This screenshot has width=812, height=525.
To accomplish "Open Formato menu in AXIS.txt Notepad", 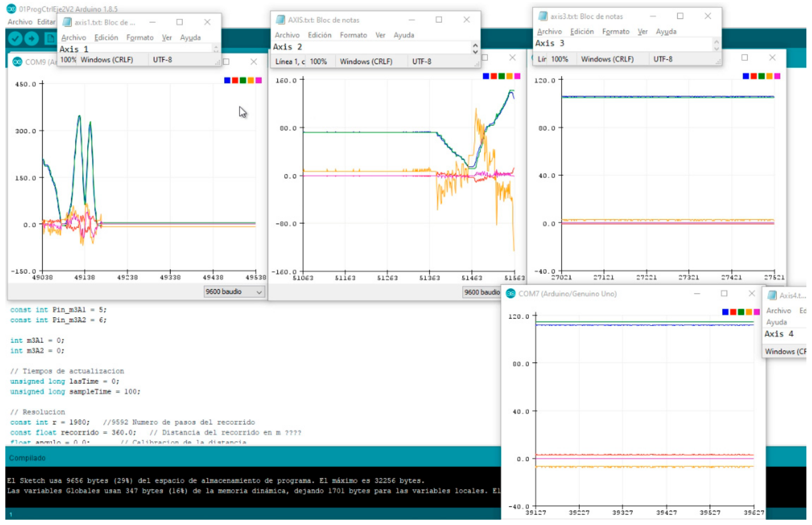I will coord(353,35).
